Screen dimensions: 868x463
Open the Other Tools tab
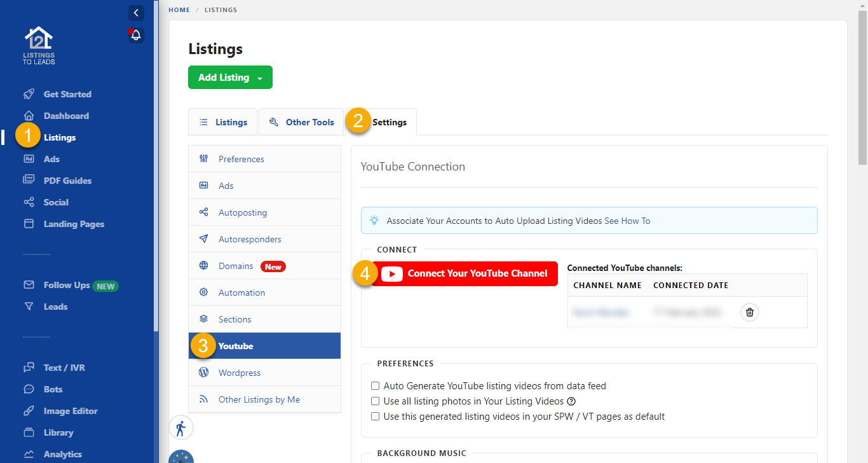point(301,122)
